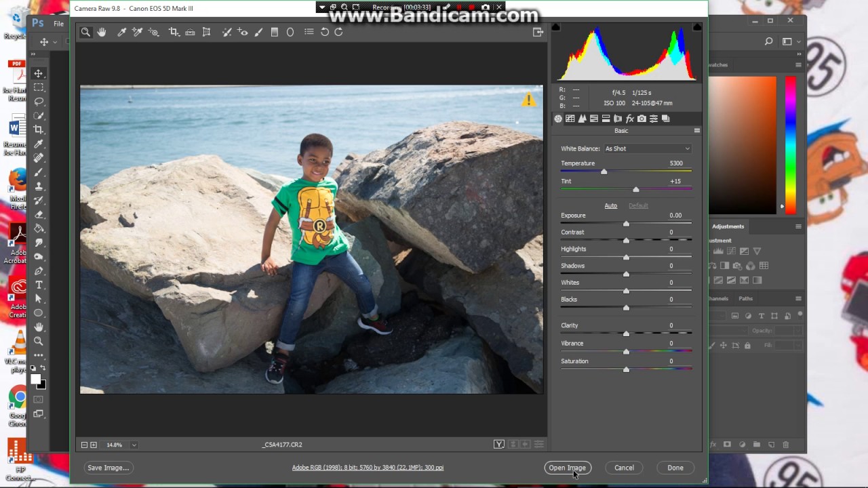868x488 pixels.
Task: Select Photoshop Type tool in left toolbar
Action: (39, 285)
